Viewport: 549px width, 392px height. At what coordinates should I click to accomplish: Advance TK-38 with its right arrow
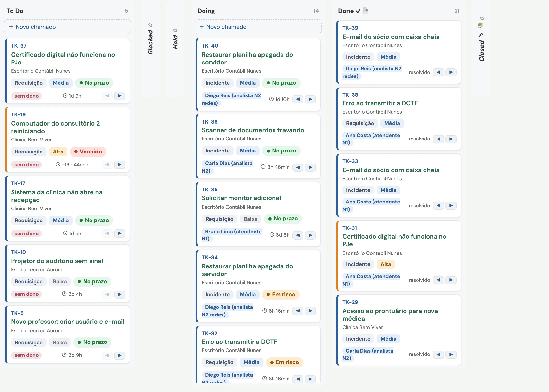click(x=451, y=139)
